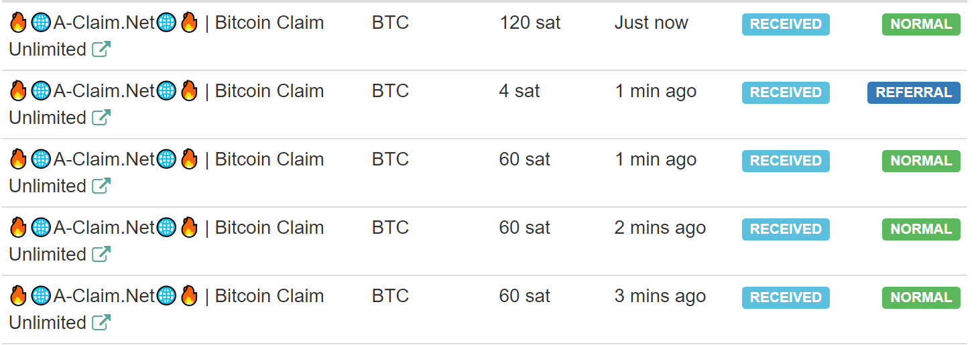Open external link icon in 120 sat row
Screen dimensions: 980x345
[101, 50]
